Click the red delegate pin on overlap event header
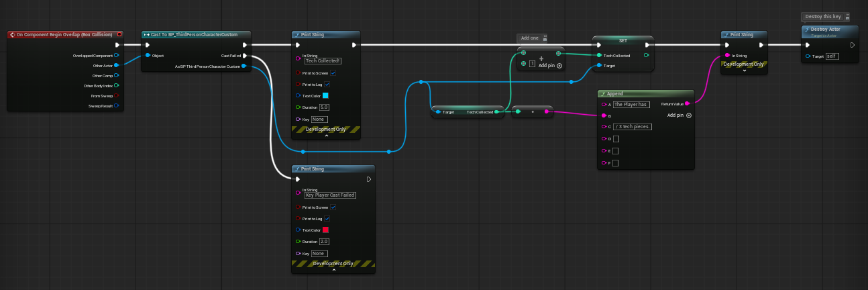 119,34
